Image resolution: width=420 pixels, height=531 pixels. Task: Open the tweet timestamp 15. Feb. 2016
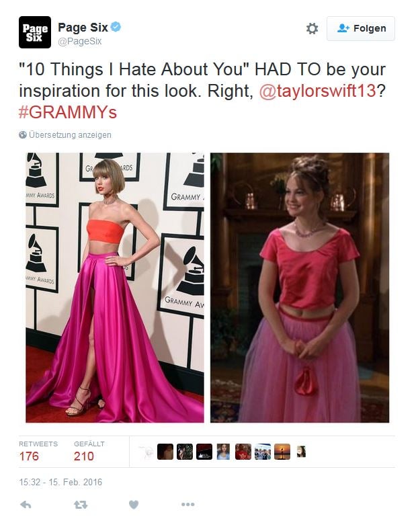tap(60, 482)
